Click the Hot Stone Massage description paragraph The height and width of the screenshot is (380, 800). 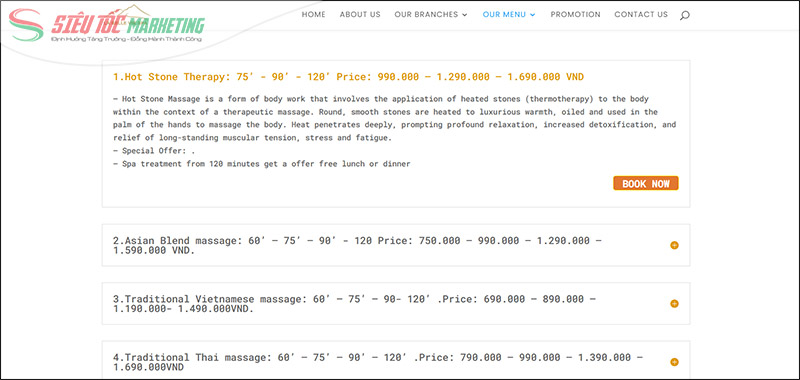coord(394,118)
